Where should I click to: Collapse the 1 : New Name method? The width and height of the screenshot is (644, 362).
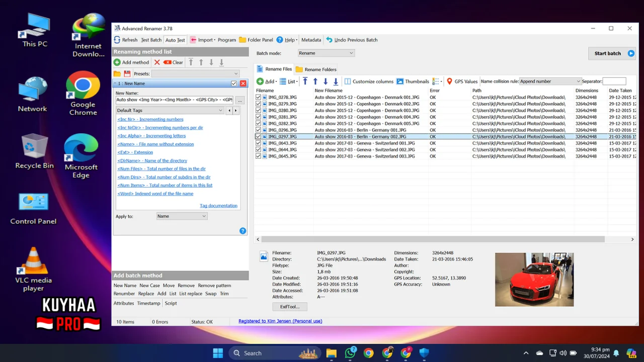coord(115,83)
